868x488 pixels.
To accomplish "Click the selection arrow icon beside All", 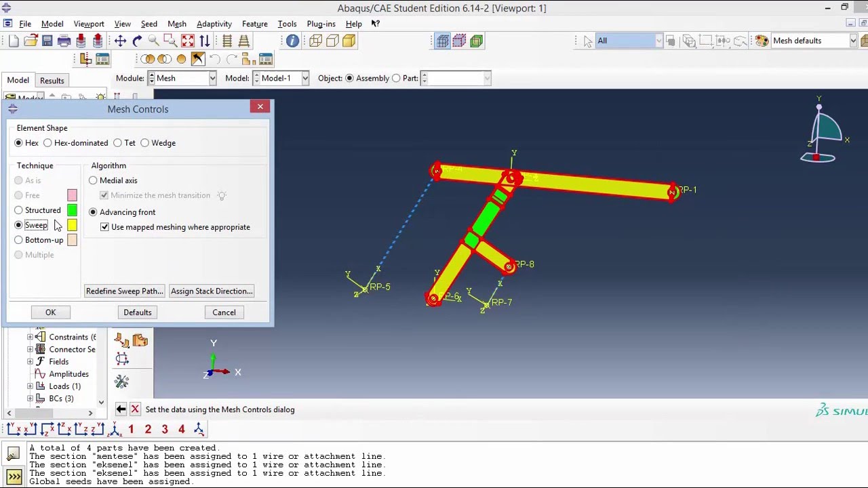I will pos(589,41).
